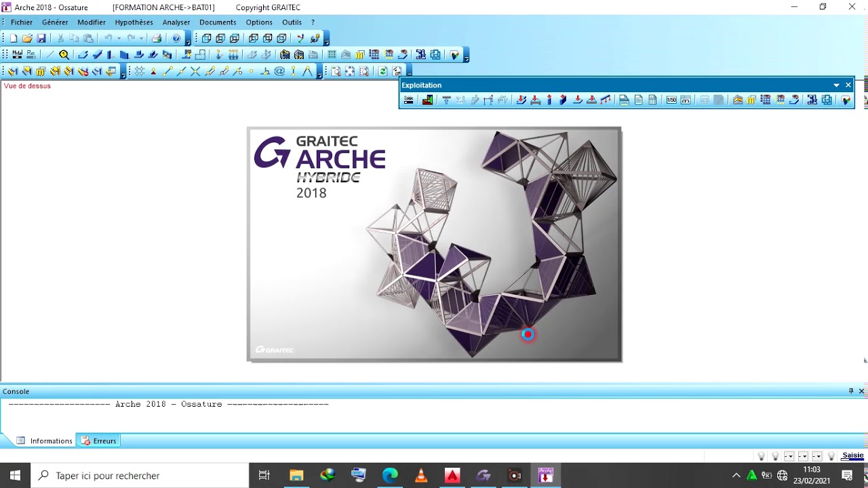
Task: Click the Cut scissors icon
Action: [60, 39]
